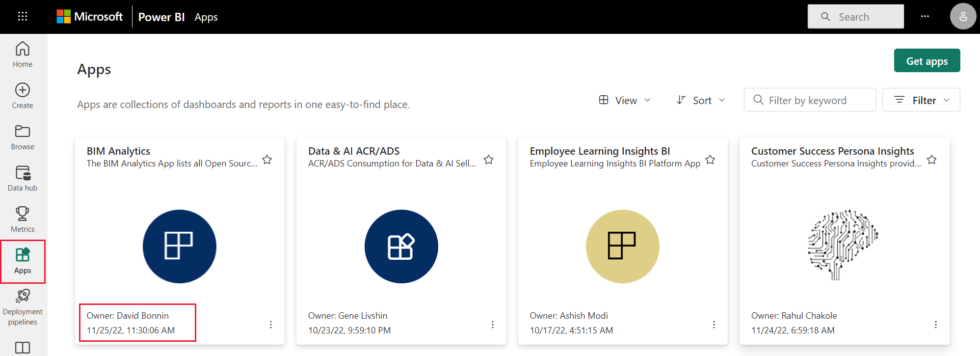
Task: Favorite Employee Learning Insights BI app
Action: tap(710, 160)
